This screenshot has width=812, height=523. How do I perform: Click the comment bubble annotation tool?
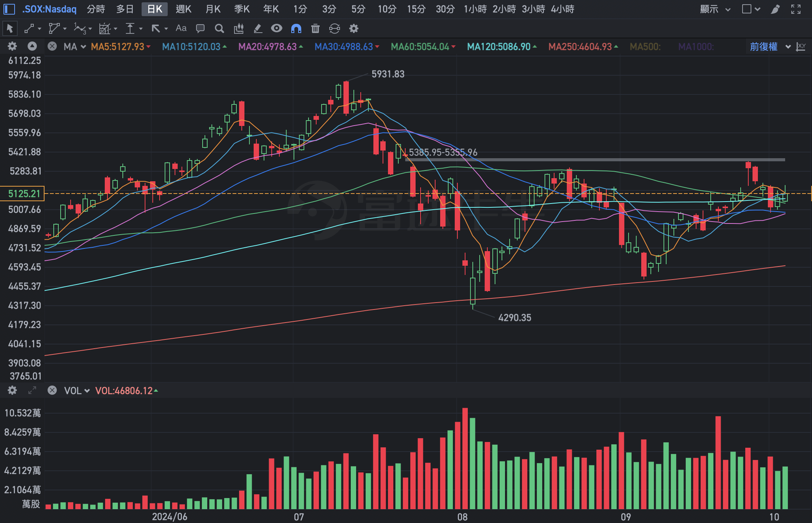tap(200, 28)
